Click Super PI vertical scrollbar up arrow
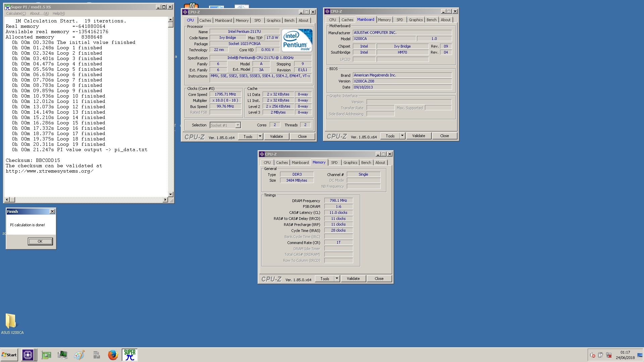This screenshot has width=644, height=362. click(x=170, y=19)
